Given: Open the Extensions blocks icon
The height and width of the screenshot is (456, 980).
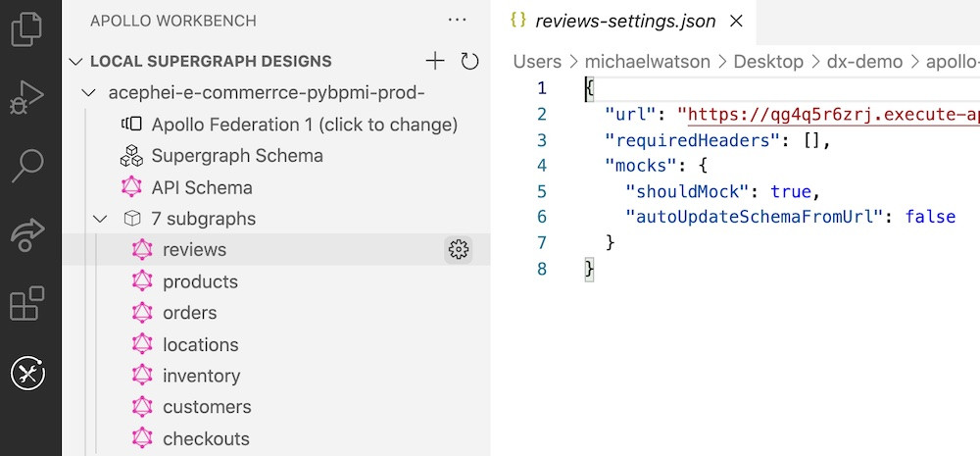Looking at the screenshot, I should click(27, 303).
